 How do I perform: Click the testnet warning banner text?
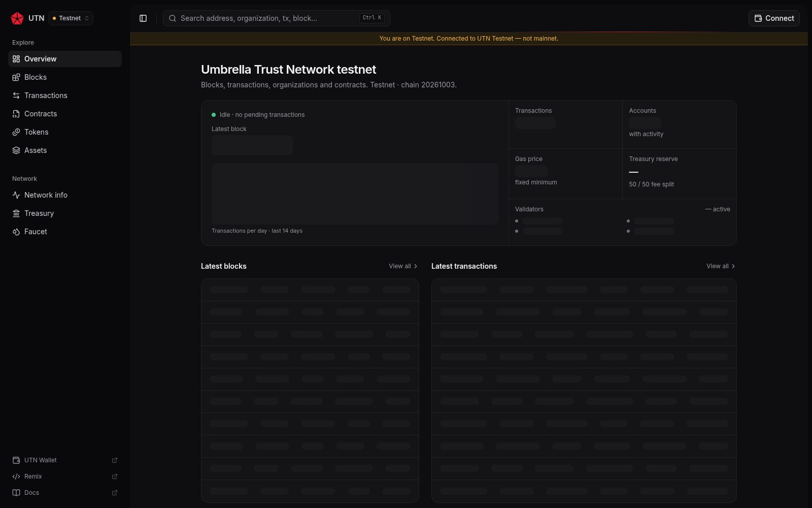pos(469,39)
